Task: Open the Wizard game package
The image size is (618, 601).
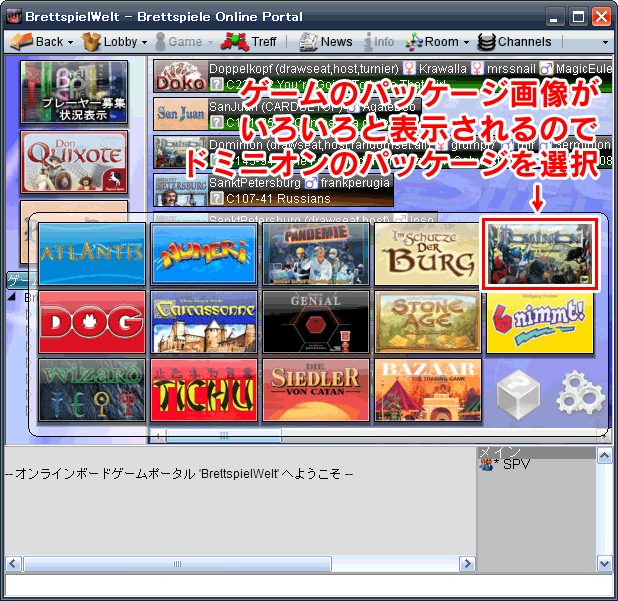Action: (92, 390)
